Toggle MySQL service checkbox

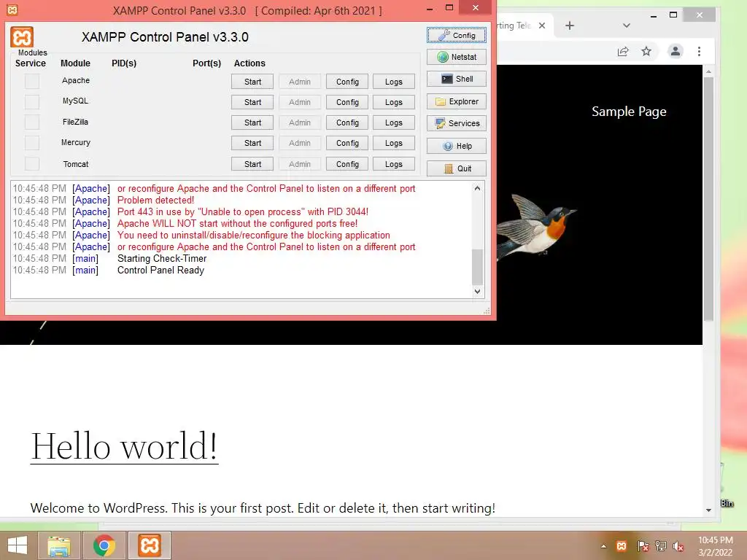point(32,102)
